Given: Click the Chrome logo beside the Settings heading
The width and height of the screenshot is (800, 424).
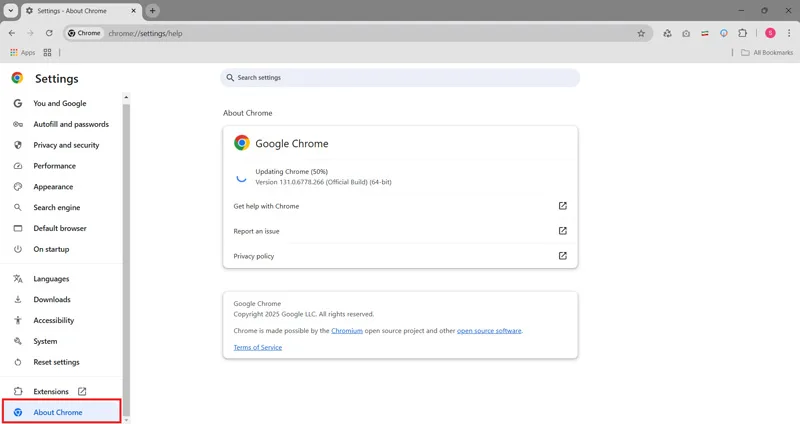Looking at the screenshot, I should click(17, 78).
